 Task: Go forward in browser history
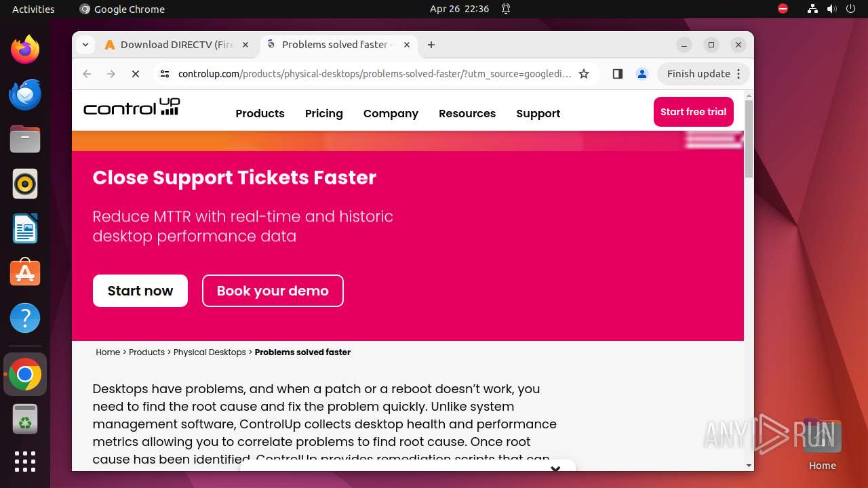111,74
